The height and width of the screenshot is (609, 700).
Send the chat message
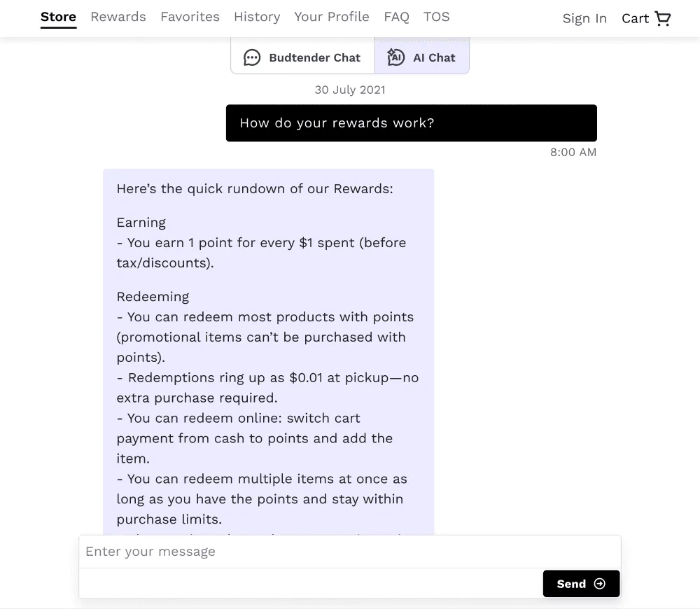click(581, 584)
